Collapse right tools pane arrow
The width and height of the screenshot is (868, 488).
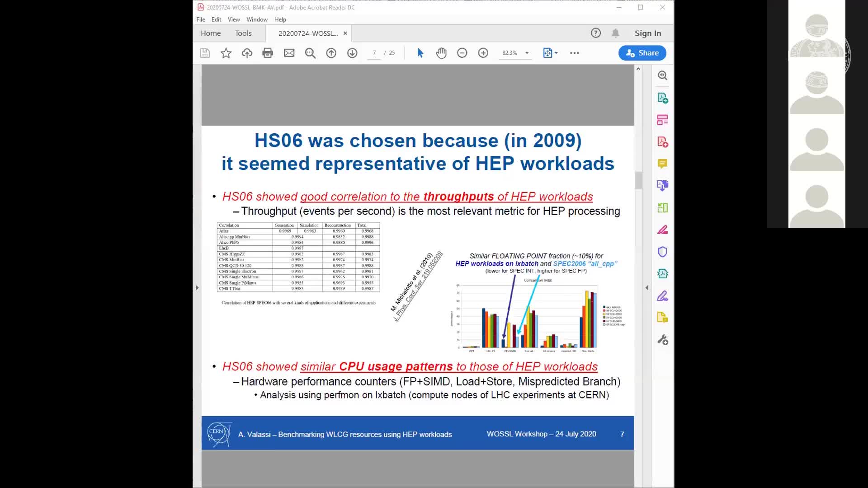[646, 287]
